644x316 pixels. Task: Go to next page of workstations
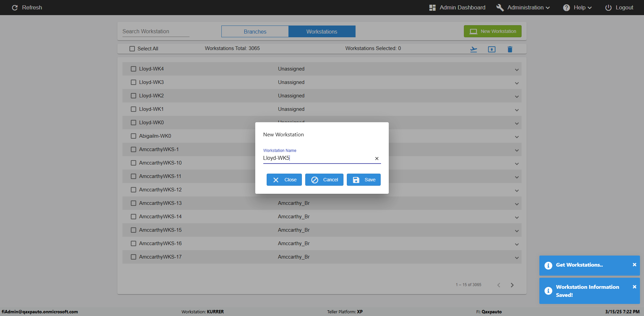tap(512, 285)
